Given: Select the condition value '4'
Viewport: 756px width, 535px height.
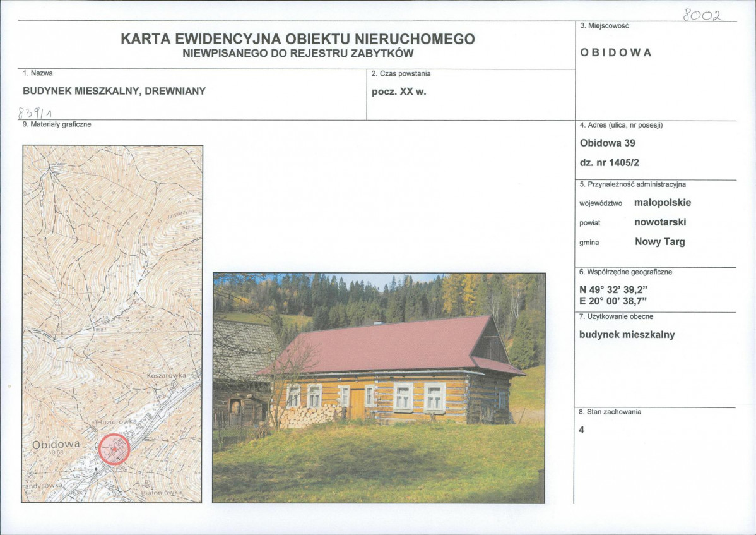Looking at the screenshot, I should 581,430.
